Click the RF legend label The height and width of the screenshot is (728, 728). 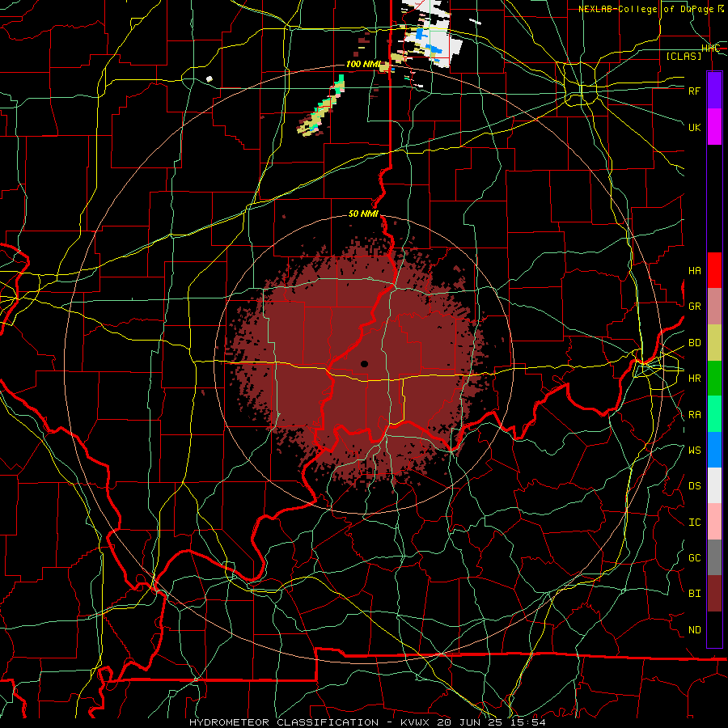click(694, 91)
